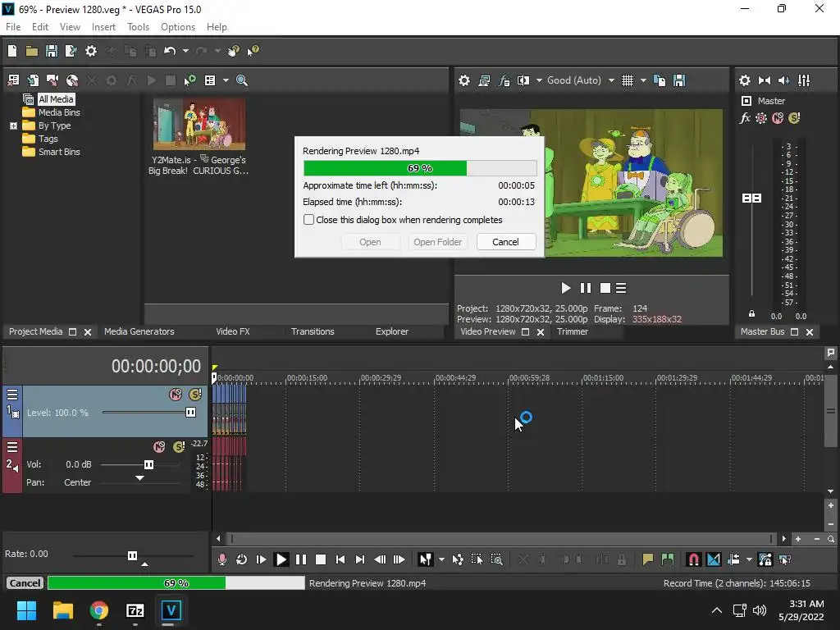Create a new project with the New icon
Screen dimensions: 840x630
click(x=12, y=51)
